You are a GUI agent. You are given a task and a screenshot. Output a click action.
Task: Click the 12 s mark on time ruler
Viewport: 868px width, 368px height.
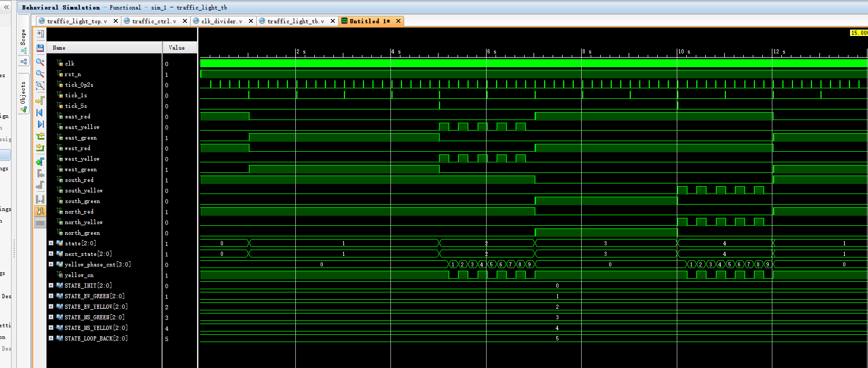point(779,52)
